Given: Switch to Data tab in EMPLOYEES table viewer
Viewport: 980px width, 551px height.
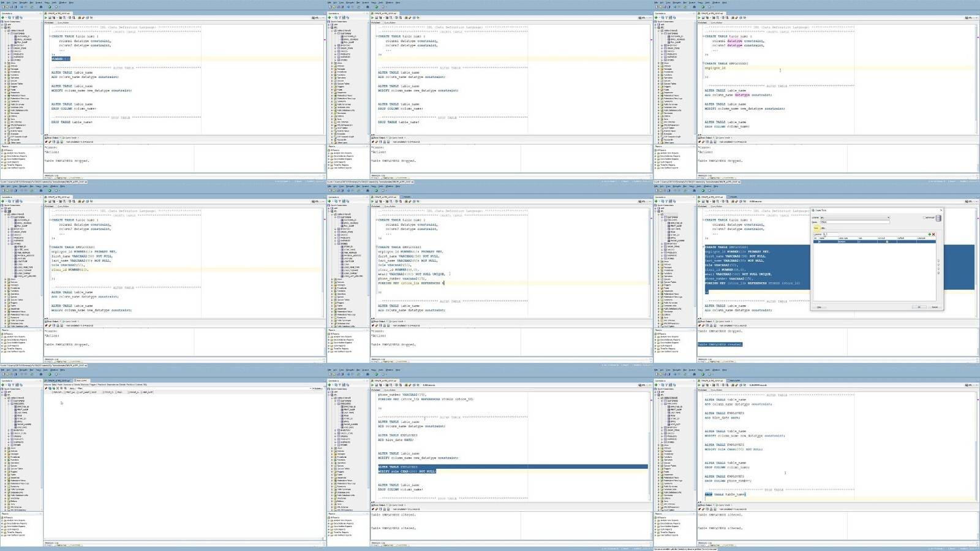Looking at the screenshot, I should (53, 384).
